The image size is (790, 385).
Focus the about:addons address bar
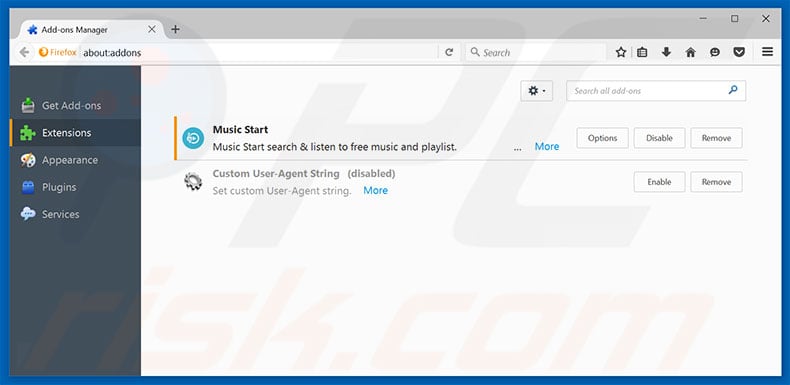(x=259, y=52)
